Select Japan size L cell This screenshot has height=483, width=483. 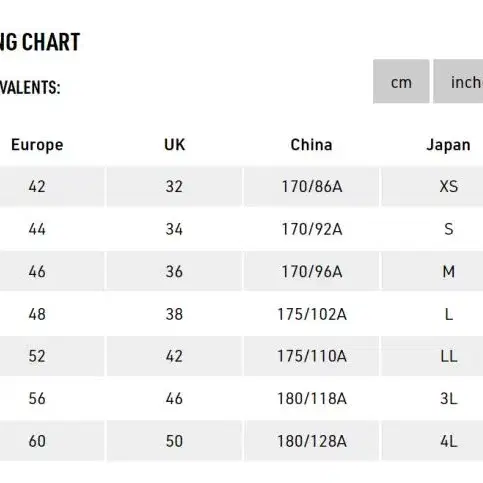432,314
